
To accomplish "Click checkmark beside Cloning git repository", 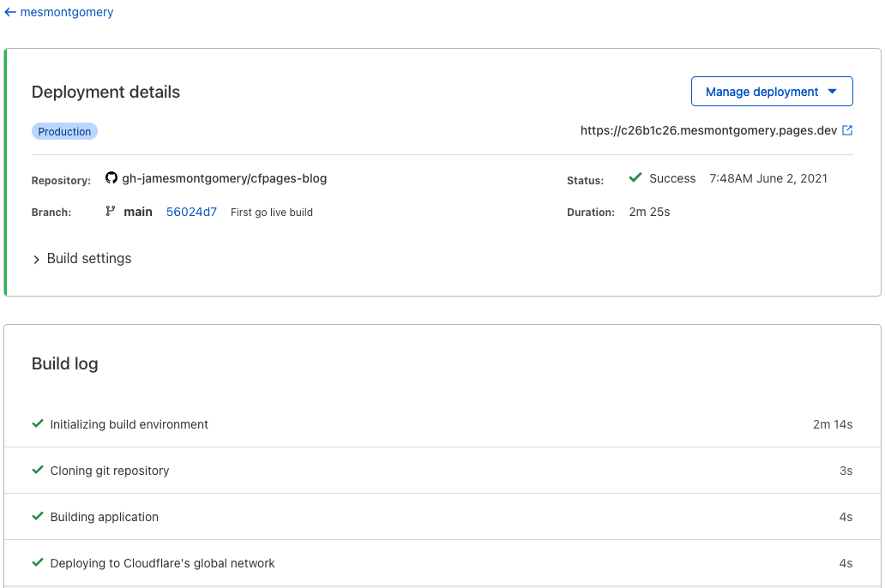I will pyautogui.click(x=38, y=470).
